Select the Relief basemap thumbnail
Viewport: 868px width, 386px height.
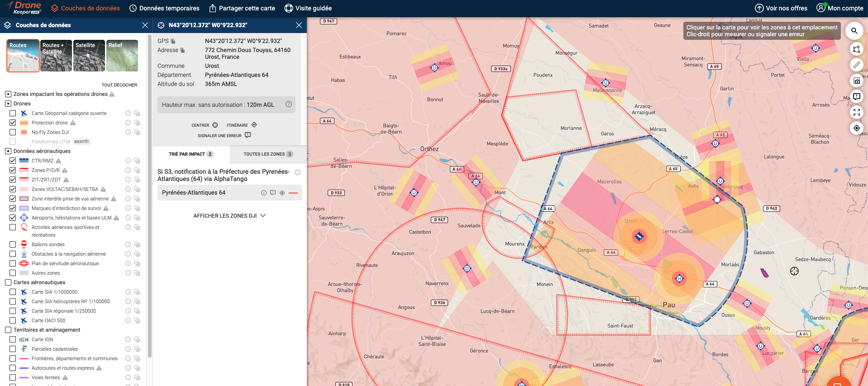(x=122, y=56)
